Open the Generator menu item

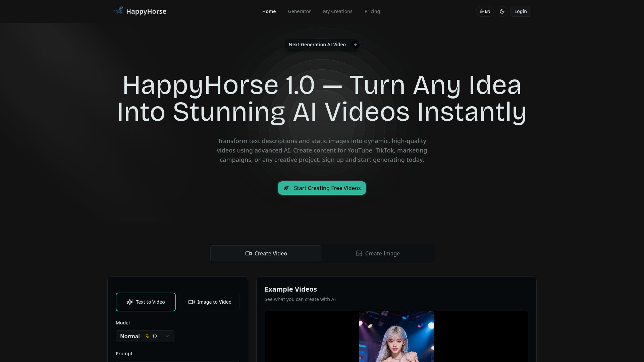point(299,11)
